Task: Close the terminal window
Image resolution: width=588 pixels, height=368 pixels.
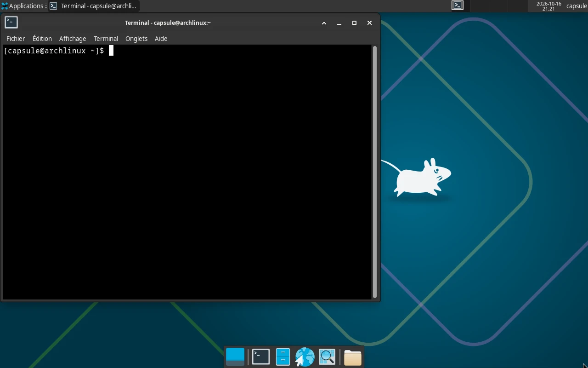Action: 369,23
